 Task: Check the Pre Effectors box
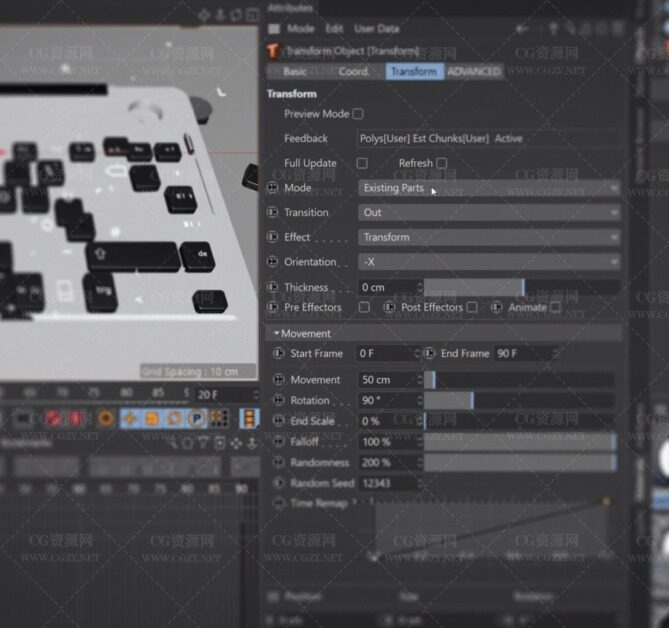[364, 308]
